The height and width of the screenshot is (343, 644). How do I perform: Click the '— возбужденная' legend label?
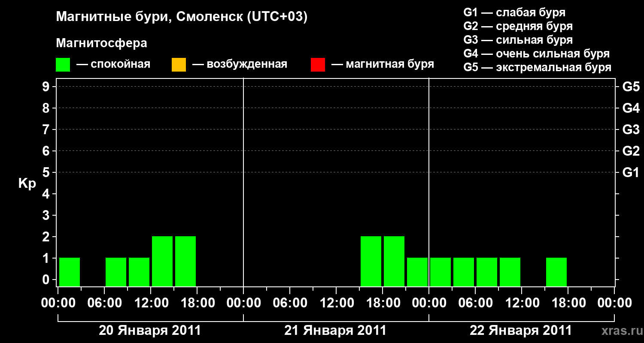(240, 64)
